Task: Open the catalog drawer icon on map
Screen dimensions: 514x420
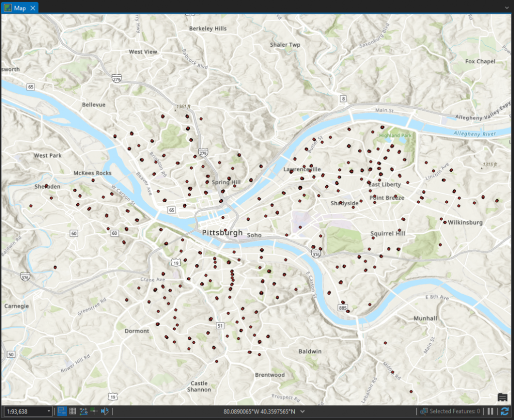Action: tap(502, 397)
